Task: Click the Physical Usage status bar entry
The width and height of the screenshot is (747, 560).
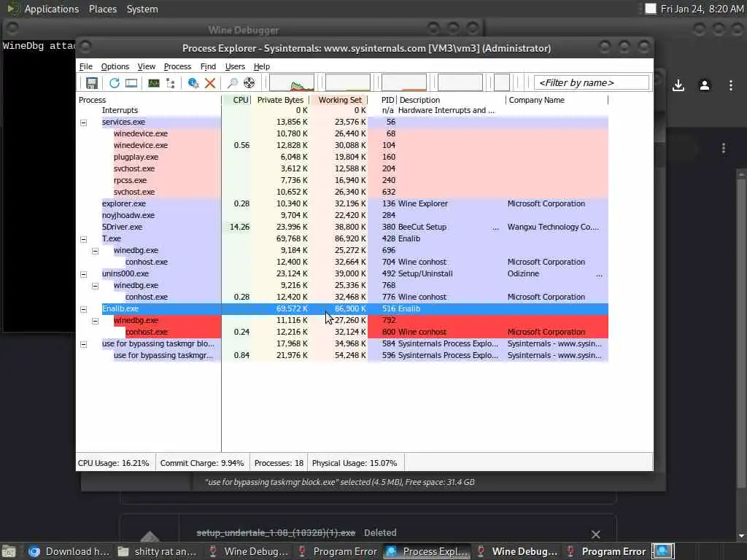Action: click(x=355, y=463)
